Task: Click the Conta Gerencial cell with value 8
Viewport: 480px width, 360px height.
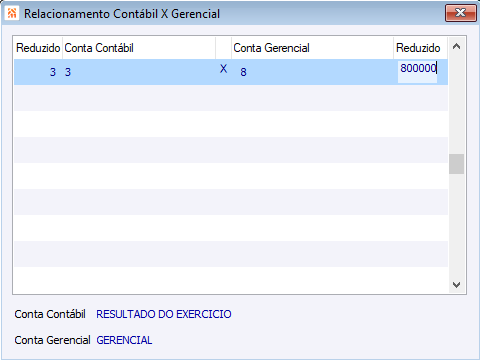Action: [312, 72]
